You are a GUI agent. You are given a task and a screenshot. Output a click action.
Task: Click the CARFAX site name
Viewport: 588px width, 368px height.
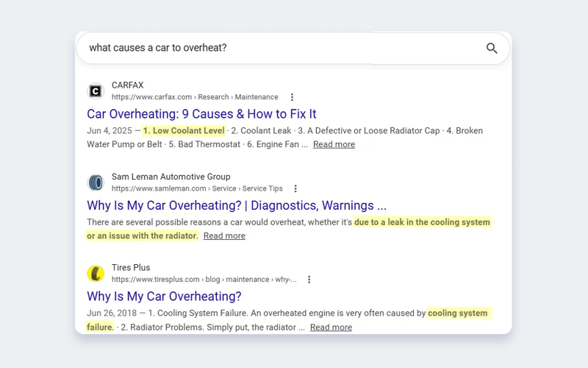point(127,85)
